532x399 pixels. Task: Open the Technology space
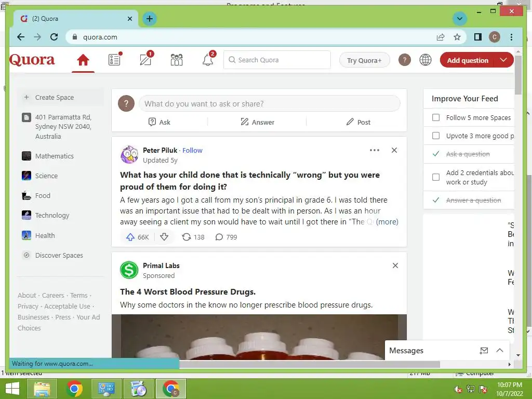tap(46, 215)
